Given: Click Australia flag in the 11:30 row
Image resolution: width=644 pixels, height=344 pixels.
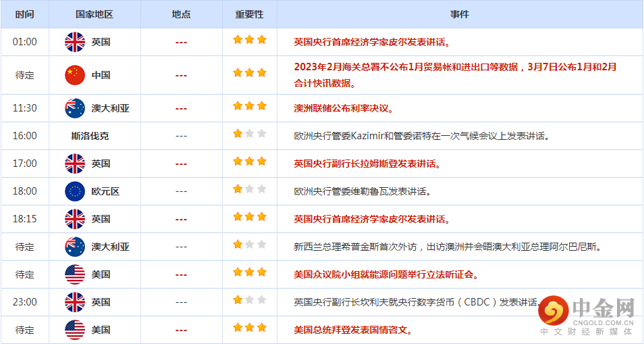Looking at the screenshot, I should [75, 108].
